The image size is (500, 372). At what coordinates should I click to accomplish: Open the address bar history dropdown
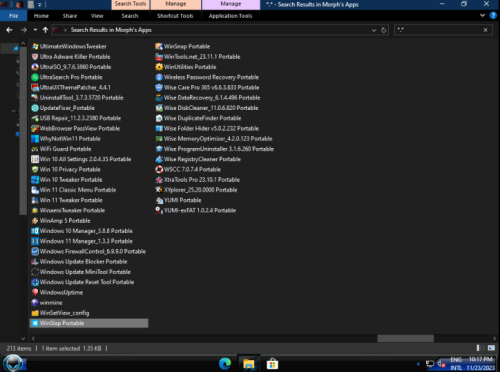pyautogui.click(x=374, y=30)
